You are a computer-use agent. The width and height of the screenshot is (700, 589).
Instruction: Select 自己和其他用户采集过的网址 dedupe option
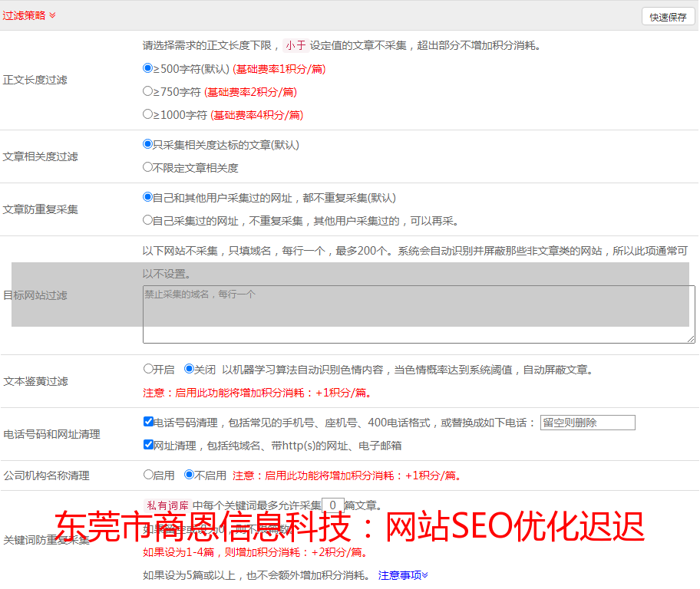148,197
